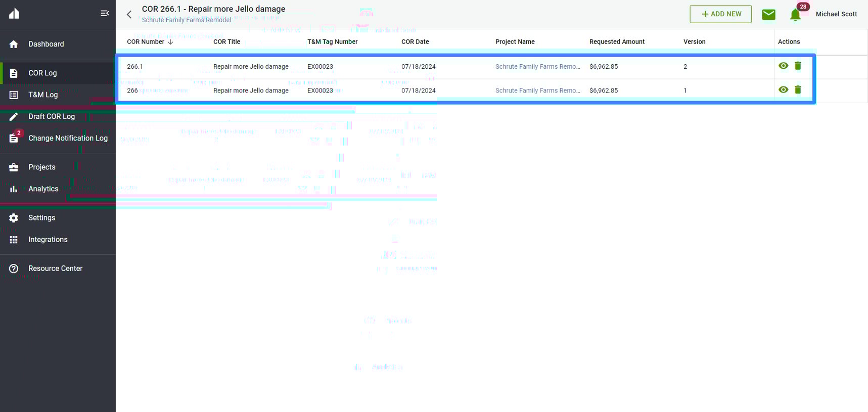
Task: Open Draft COR Log page
Action: (51, 116)
